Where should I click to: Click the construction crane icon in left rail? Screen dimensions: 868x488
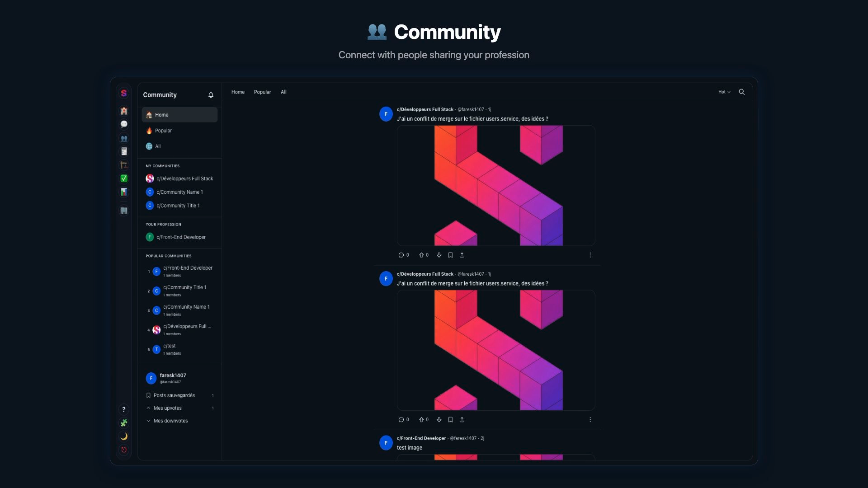(x=124, y=165)
